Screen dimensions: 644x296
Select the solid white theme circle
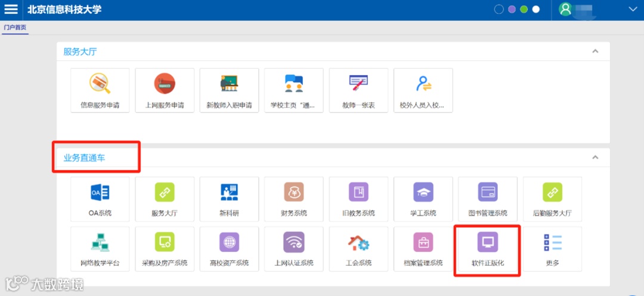coord(536,10)
